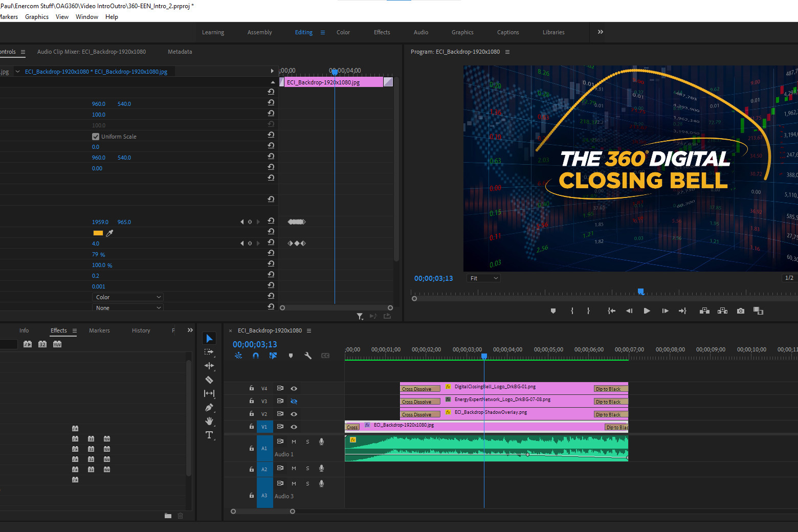
Task: Select the Hand tool
Action: pyautogui.click(x=209, y=421)
